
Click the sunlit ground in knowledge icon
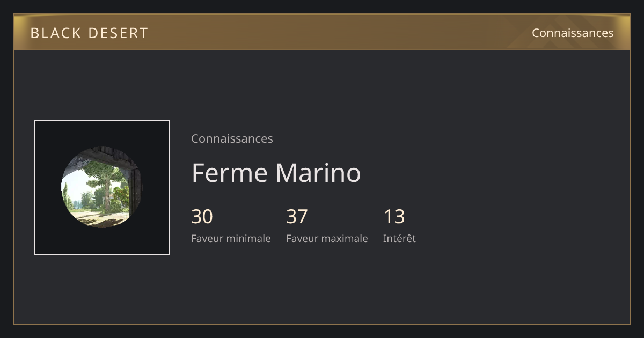click(x=99, y=218)
